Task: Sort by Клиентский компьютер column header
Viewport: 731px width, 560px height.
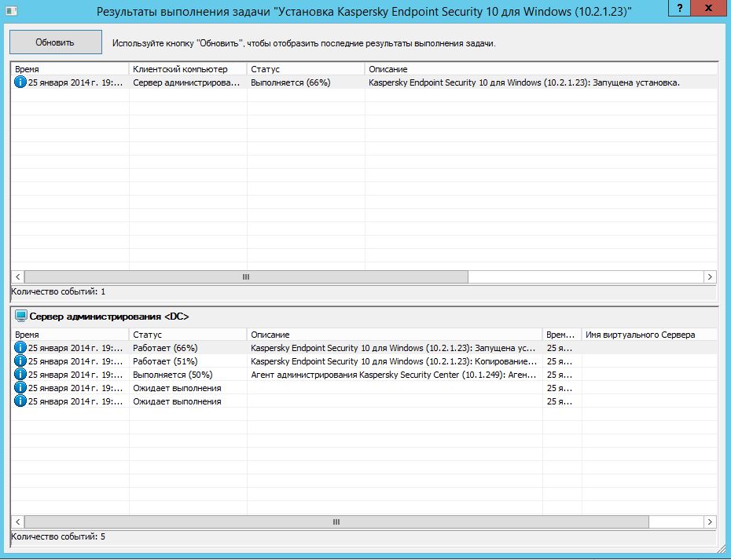Action: tap(188, 69)
